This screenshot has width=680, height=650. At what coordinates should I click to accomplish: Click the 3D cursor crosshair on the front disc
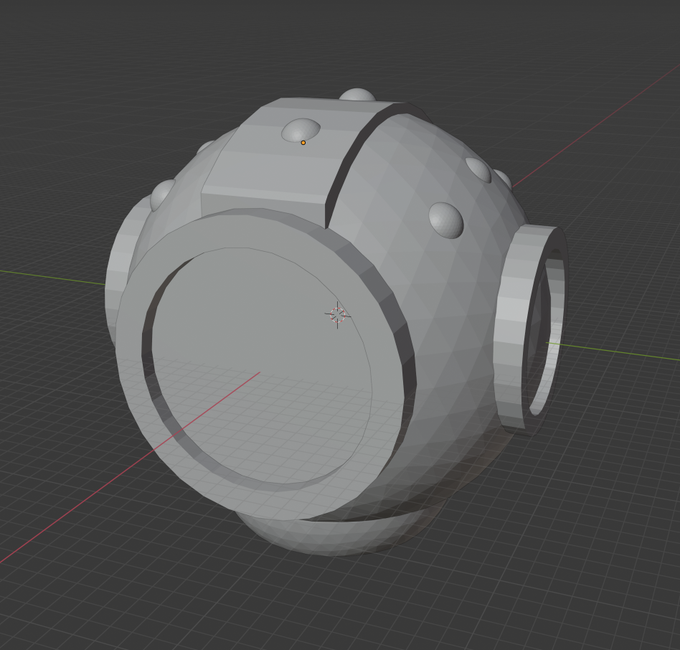coord(337,315)
